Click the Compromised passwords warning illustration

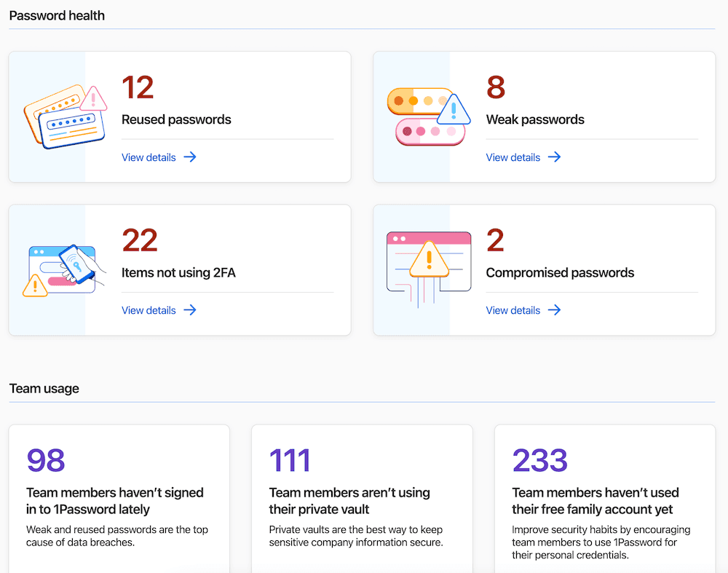pos(429,269)
